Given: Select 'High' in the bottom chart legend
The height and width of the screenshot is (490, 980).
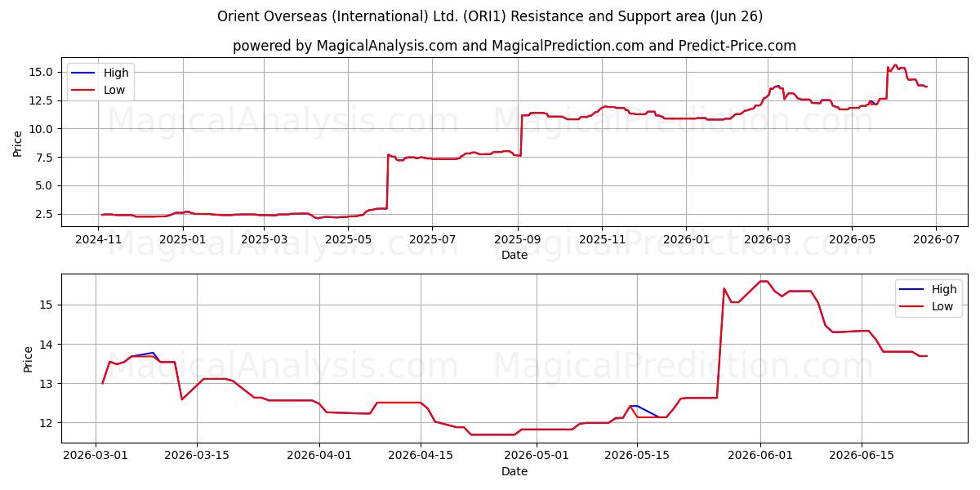Looking at the screenshot, I should point(944,289).
